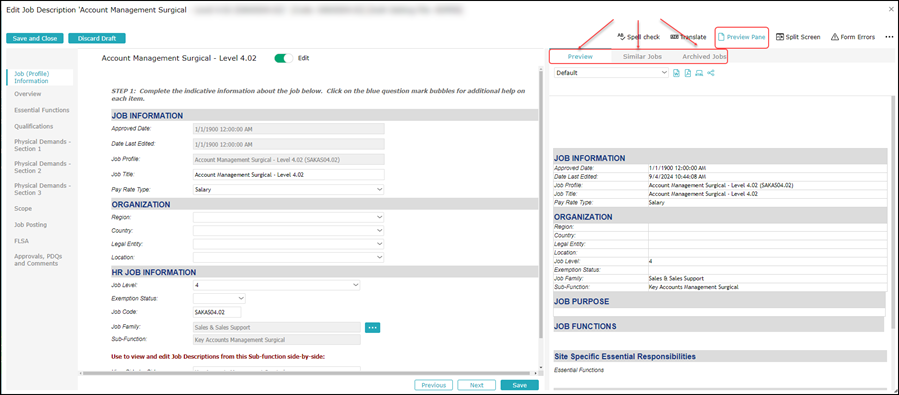Viewport: 899px width, 395px height.
Task: Click the Date Last Edited field in form
Action: (288, 144)
